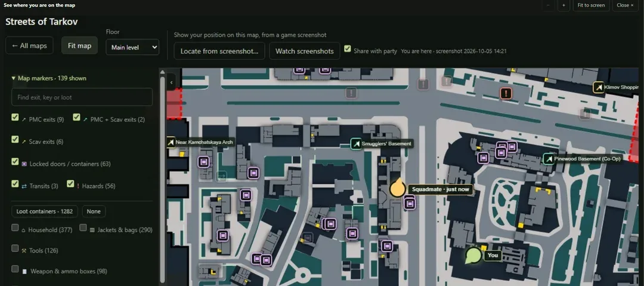Go back with the All maps button
This screenshot has height=286, width=644.
pyautogui.click(x=29, y=46)
